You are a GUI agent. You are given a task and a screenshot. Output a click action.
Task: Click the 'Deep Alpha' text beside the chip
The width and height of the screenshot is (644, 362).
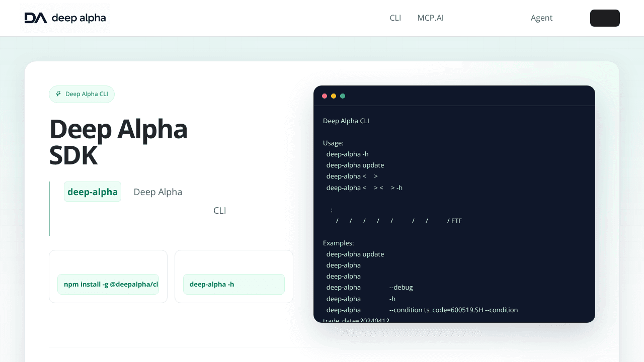click(158, 192)
